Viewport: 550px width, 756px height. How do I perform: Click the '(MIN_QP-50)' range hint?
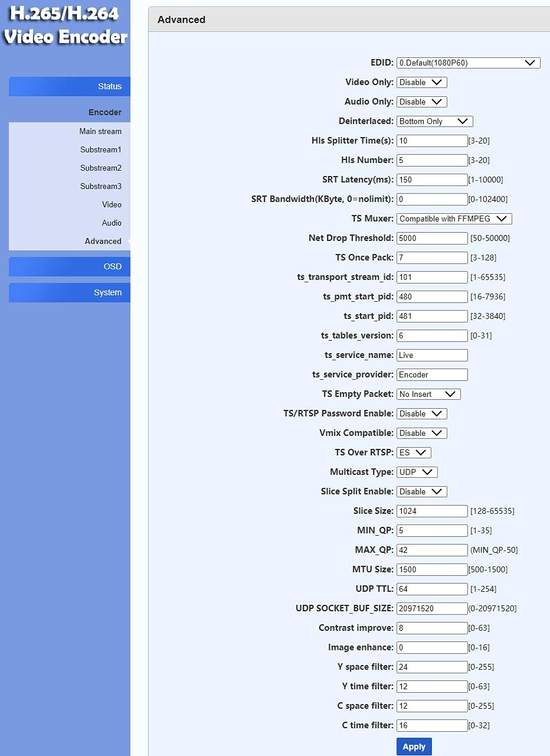(x=494, y=550)
